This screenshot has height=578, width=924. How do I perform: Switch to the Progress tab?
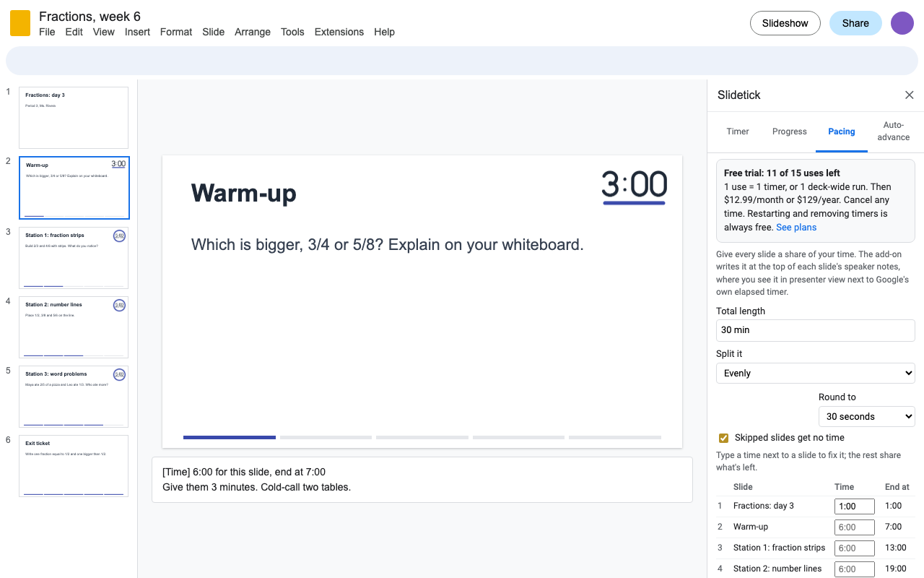pyautogui.click(x=790, y=131)
